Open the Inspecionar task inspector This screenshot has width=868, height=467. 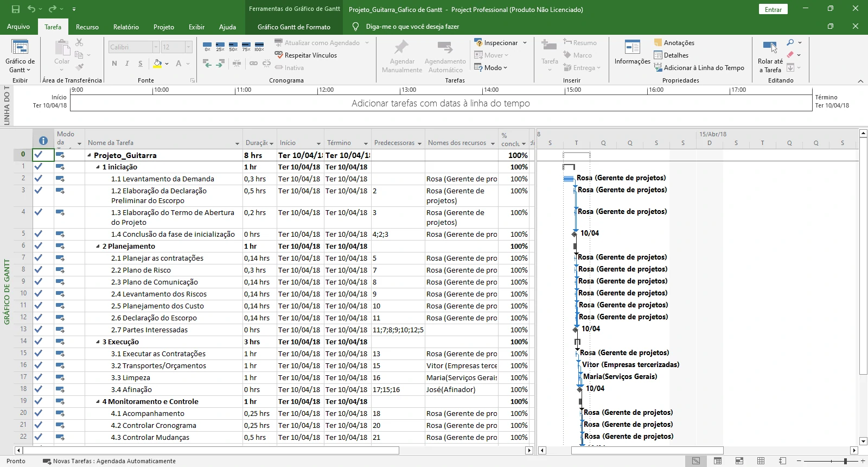click(500, 43)
